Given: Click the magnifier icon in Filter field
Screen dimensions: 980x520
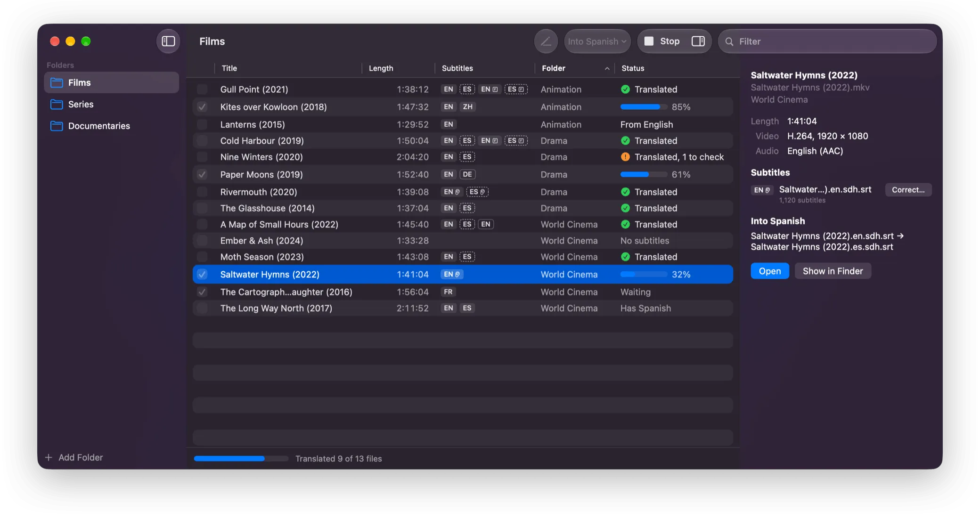Looking at the screenshot, I should coord(729,41).
